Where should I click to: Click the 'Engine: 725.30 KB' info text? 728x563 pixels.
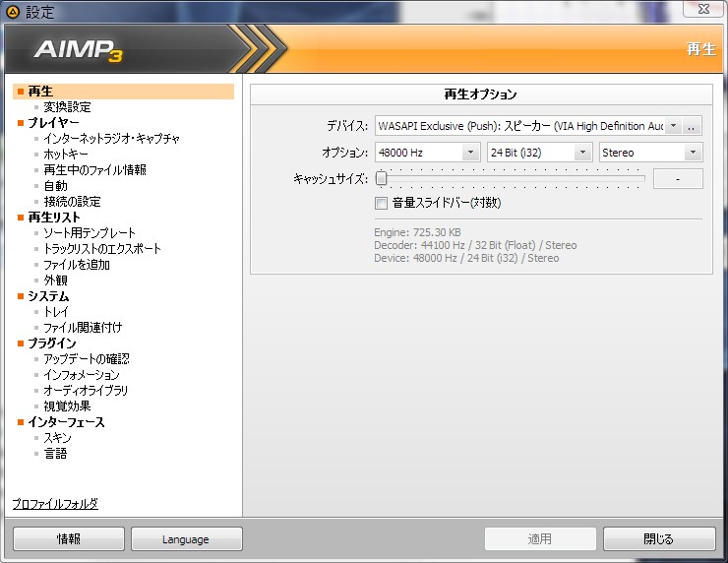pos(417,232)
